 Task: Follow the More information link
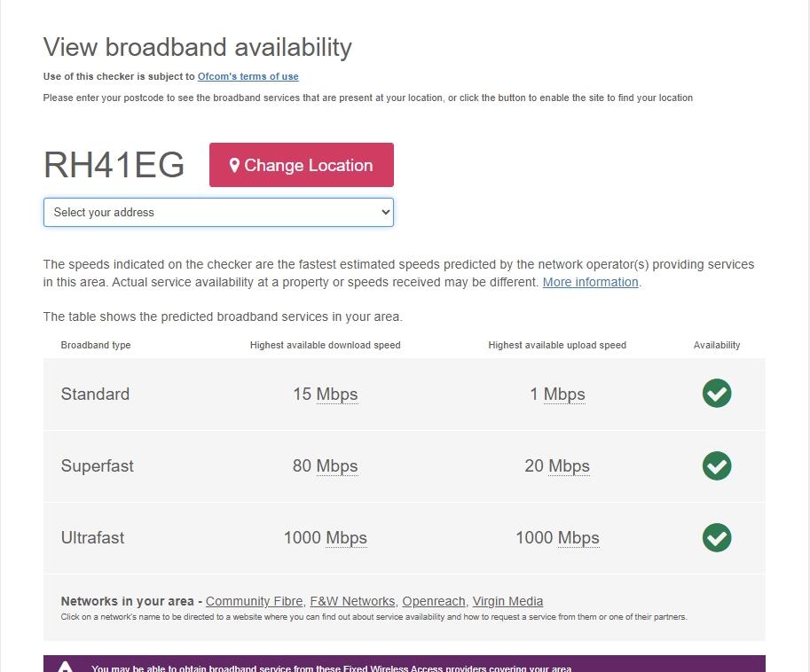[x=590, y=282]
